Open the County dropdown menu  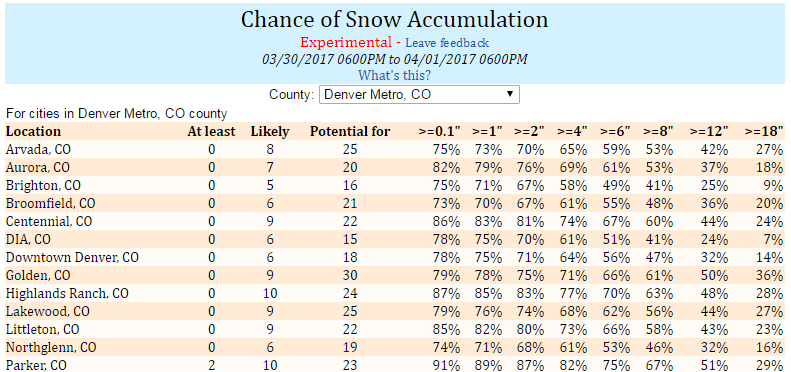coord(419,94)
